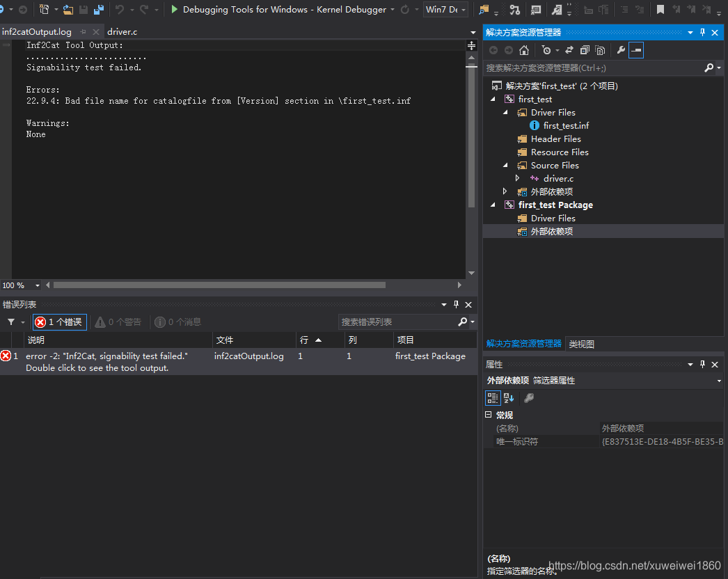Collapse the 常规 property category
The width and height of the screenshot is (728, 579).
point(489,415)
